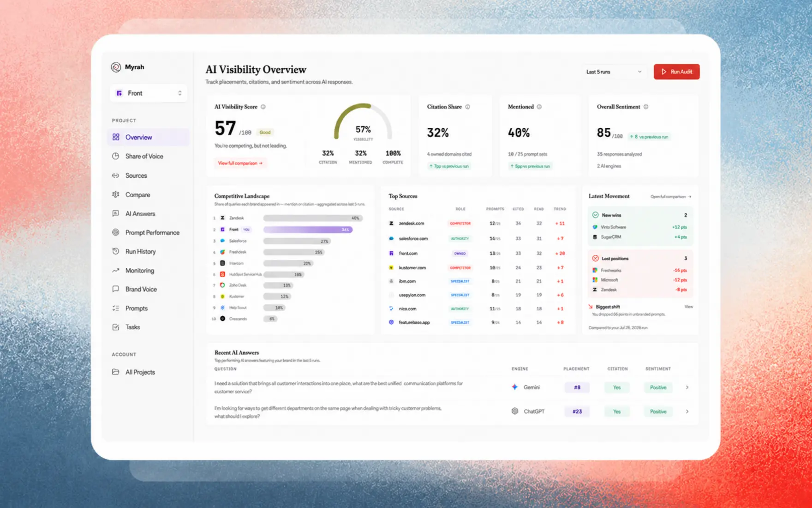Click zendesk.com in Top Sources
Screen dimensions: 812x508
click(411, 224)
